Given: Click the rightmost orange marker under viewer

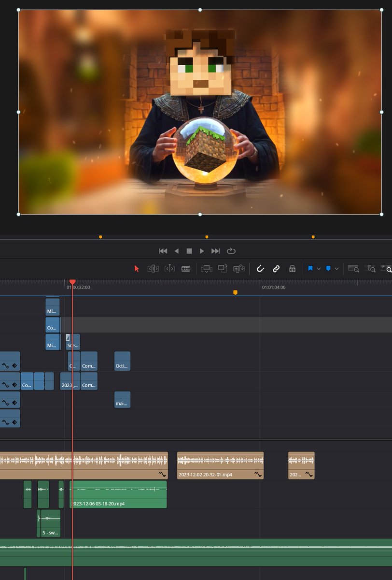Looking at the screenshot, I should coord(313,237).
